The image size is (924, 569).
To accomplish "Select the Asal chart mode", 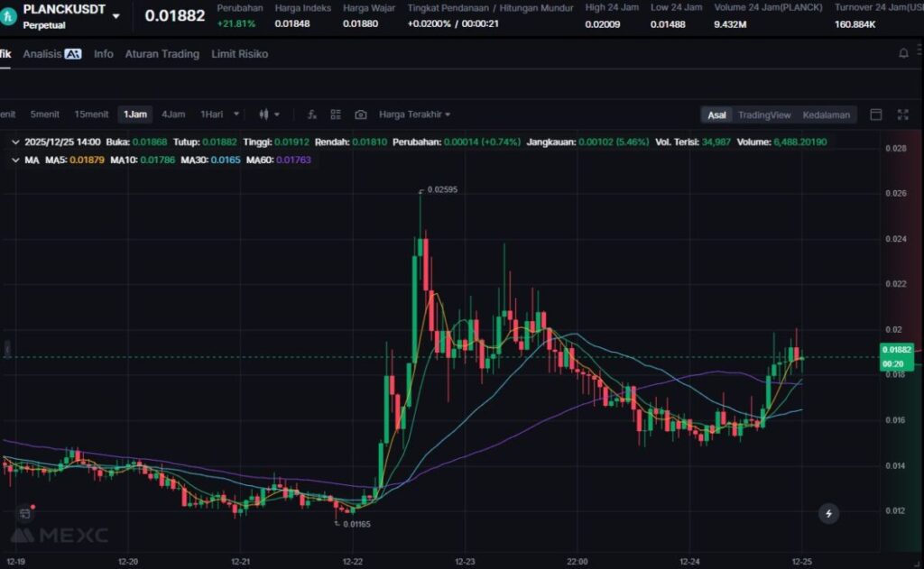I will (716, 115).
